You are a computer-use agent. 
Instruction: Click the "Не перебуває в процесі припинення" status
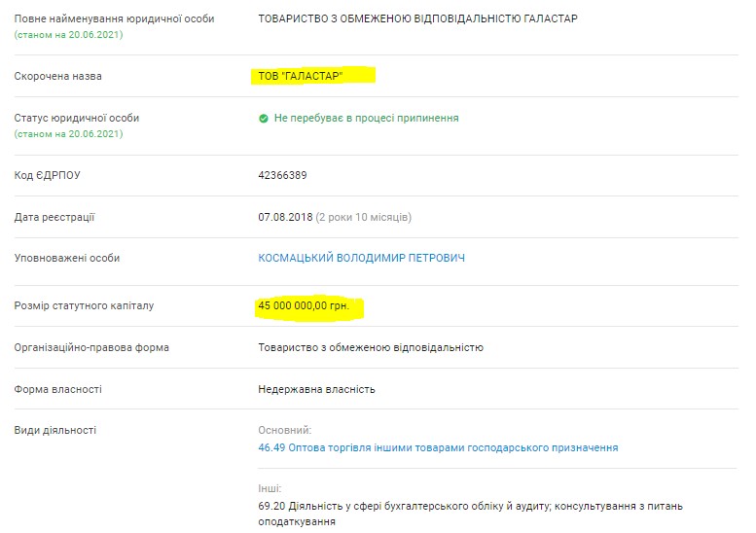366,119
